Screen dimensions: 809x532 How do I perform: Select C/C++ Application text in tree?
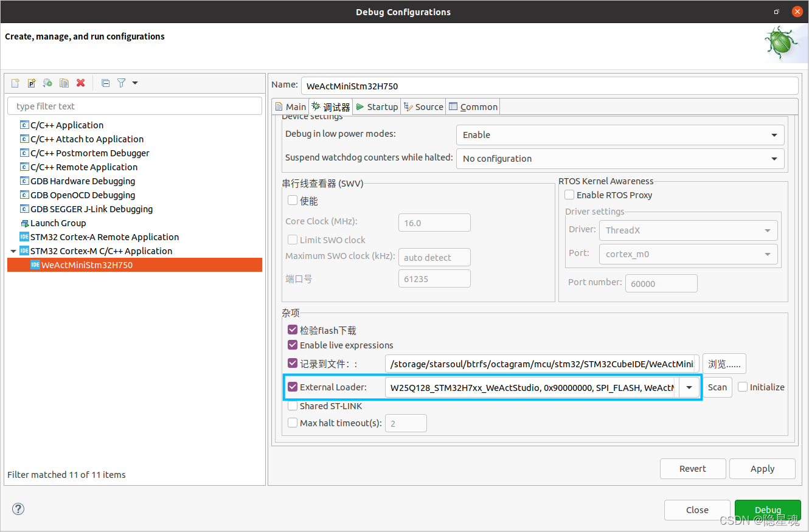67,125
